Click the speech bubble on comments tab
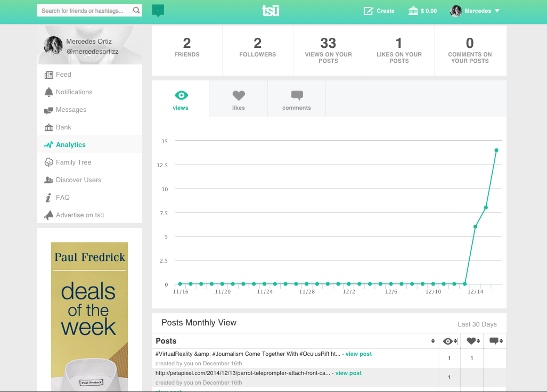Viewport: 547px width, 392px height. tap(297, 95)
